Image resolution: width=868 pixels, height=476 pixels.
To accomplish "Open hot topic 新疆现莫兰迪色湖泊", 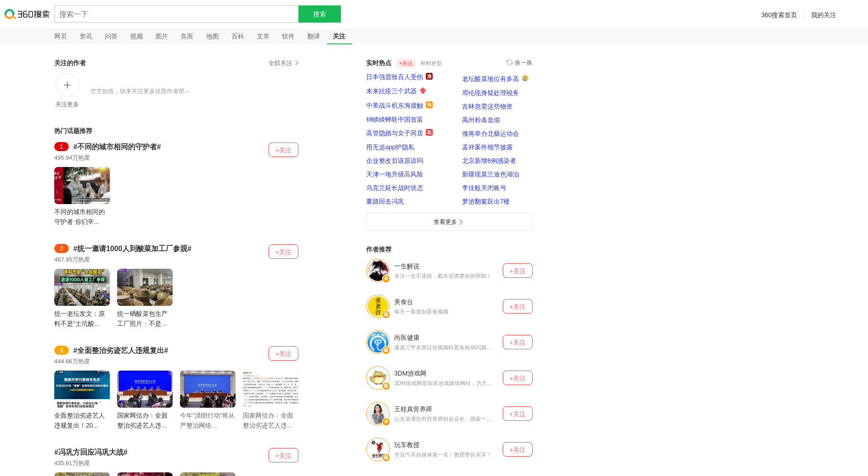I will coord(491,174).
